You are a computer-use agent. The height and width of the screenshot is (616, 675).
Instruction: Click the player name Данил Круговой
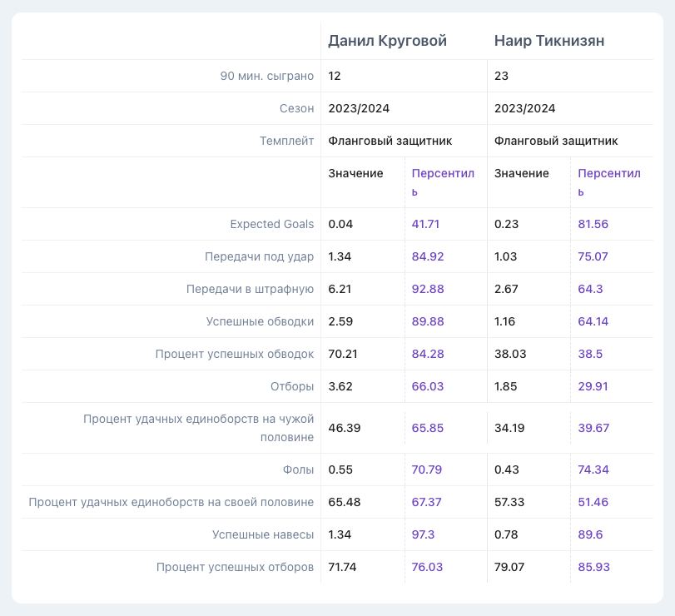pos(387,41)
